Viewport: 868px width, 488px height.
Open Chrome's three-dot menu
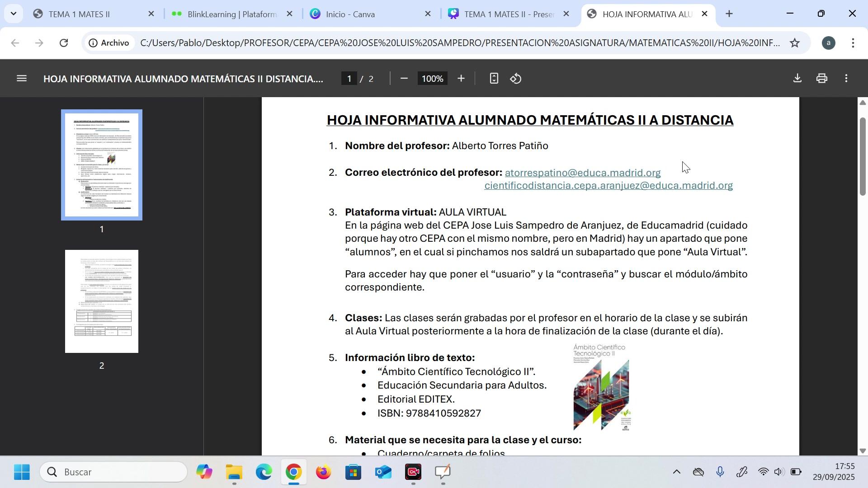click(x=853, y=43)
